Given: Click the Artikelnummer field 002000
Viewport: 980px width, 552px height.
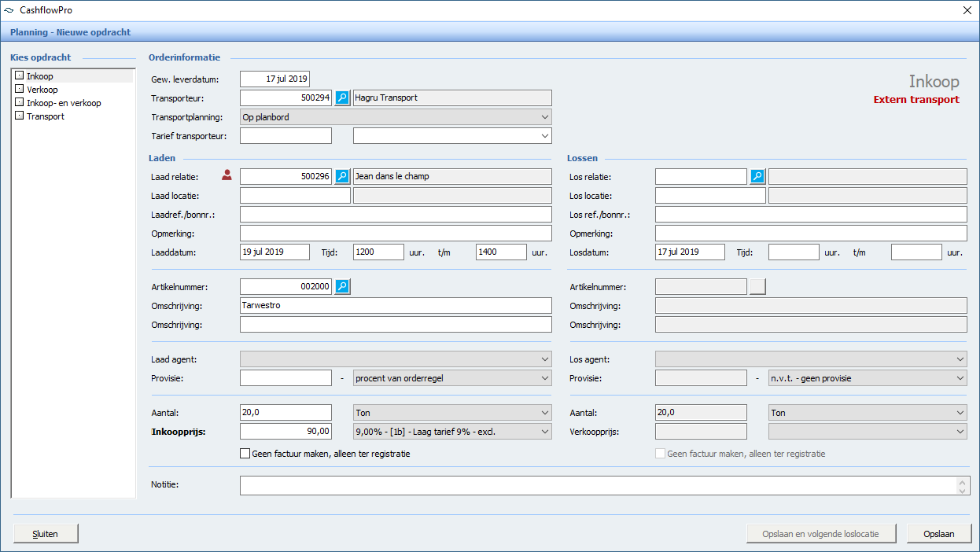Looking at the screenshot, I should coord(286,286).
